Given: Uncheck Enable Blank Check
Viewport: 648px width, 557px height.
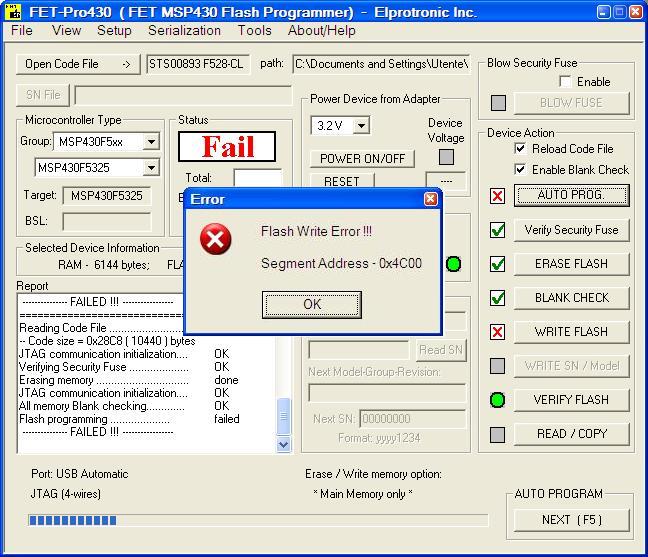Looking at the screenshot, I should click(x=520, y=169).
